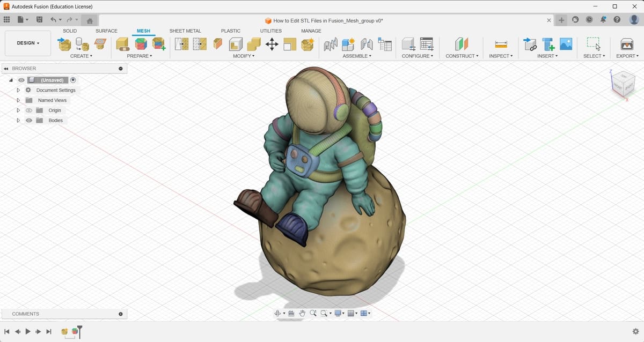Click the Save disk icon
This screenshot has height=342, width=644.
39,20
